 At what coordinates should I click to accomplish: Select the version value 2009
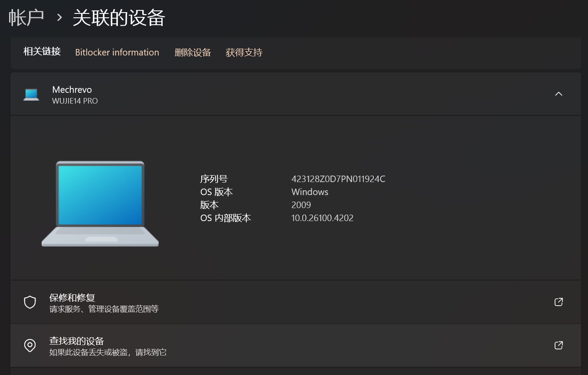coord(301,205)
